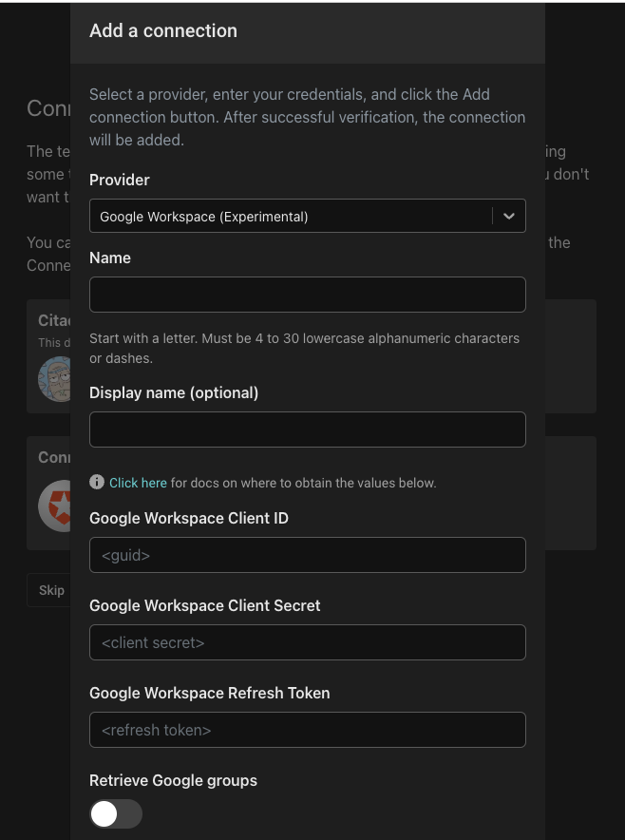
Task: Click the Retrieve Google groups label
Action: pos(173,780)
